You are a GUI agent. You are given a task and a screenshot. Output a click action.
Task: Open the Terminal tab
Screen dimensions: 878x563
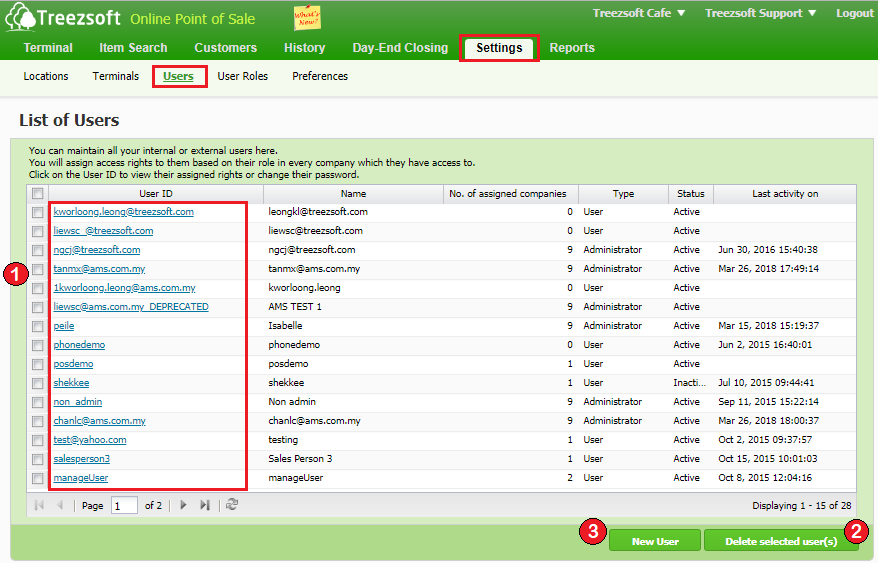(48, 48)
